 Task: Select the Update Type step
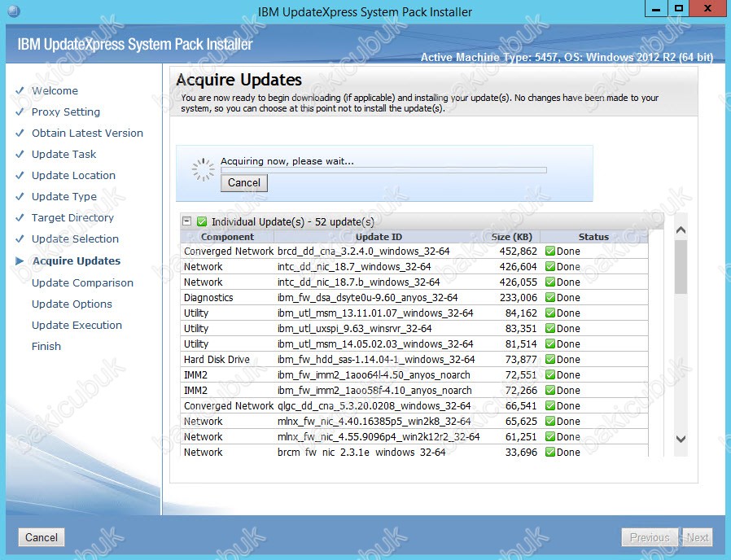[64, 196]
